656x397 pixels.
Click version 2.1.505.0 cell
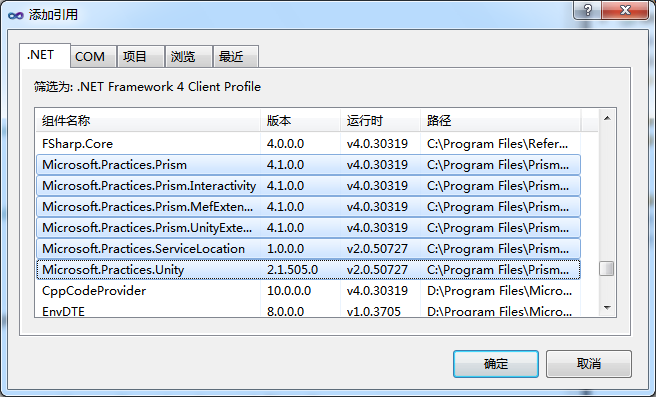pyautogui.click(x=292, y=270)
